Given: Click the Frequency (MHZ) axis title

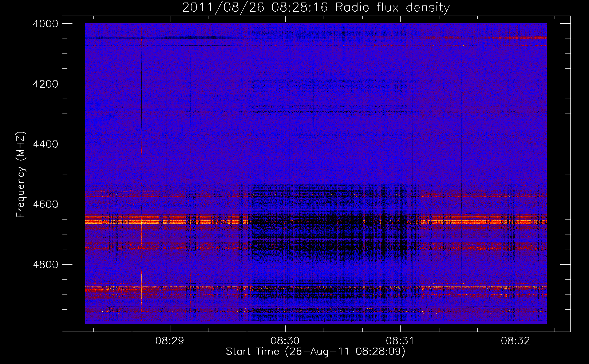Looking at the screenshot, I should (21, 175).
